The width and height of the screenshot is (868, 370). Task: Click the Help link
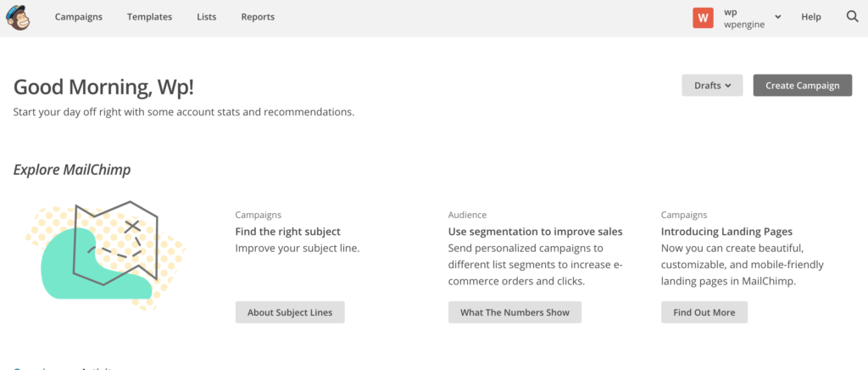(811, 17)
